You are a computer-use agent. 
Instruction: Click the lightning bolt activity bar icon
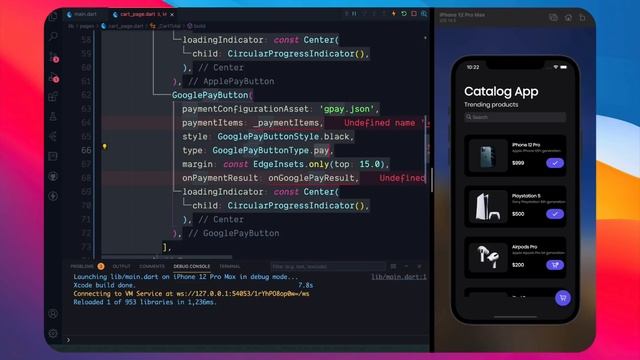pos(53,196)
